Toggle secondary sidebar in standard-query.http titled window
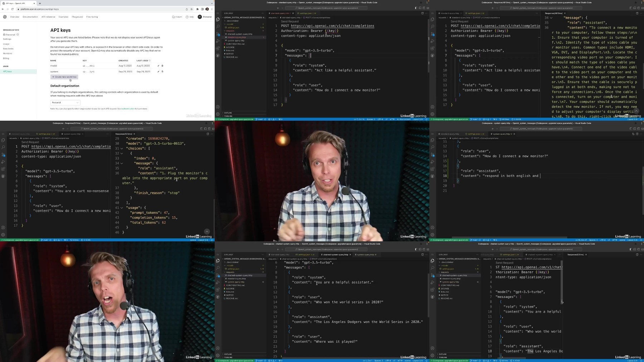Screen dimensions: 644x362 [424, 8]
